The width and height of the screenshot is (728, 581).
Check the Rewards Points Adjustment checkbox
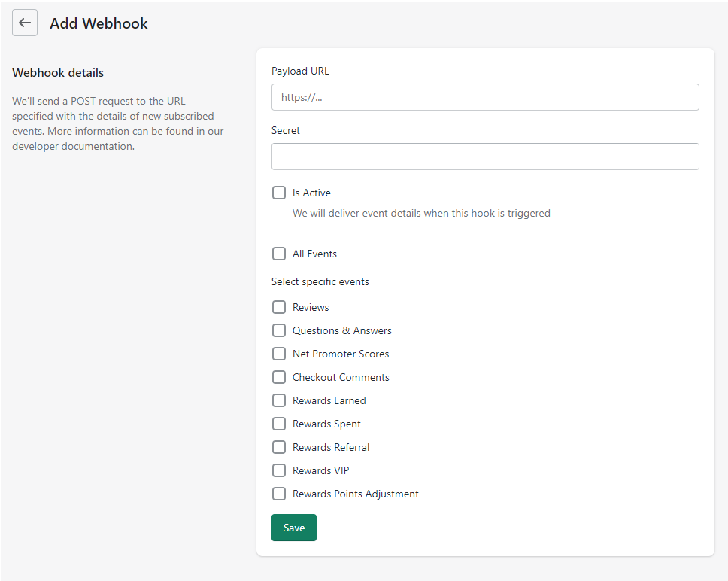coord(279,494)
